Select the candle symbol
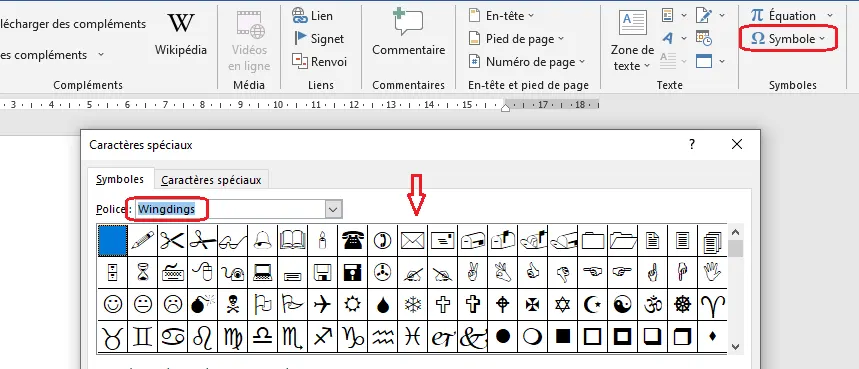The width and height of the screenshot is (859, 369). (x=322, y=240)
